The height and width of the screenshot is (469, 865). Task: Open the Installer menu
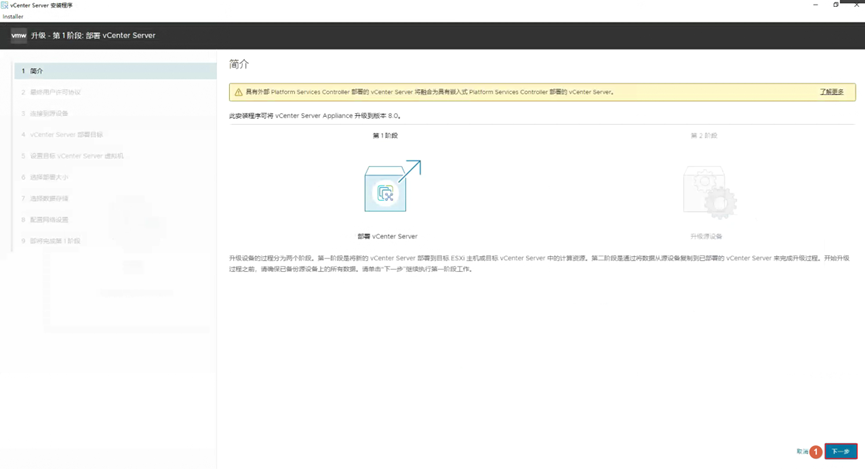tap(13, 17)
